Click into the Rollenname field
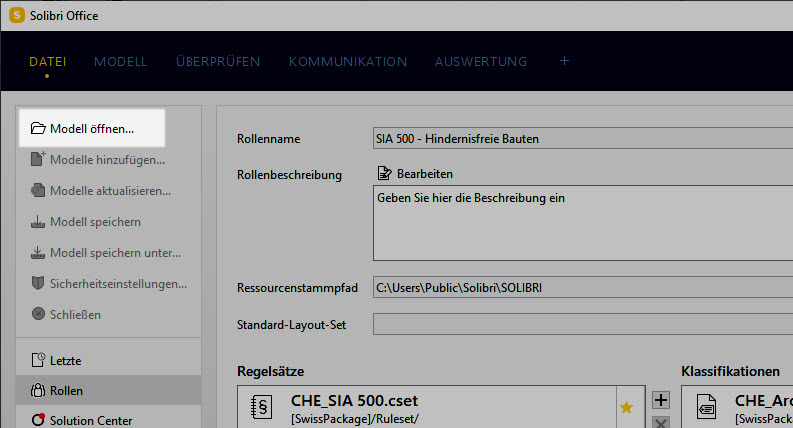The height and width of the screenshot is (428, 793). [583, 138]
